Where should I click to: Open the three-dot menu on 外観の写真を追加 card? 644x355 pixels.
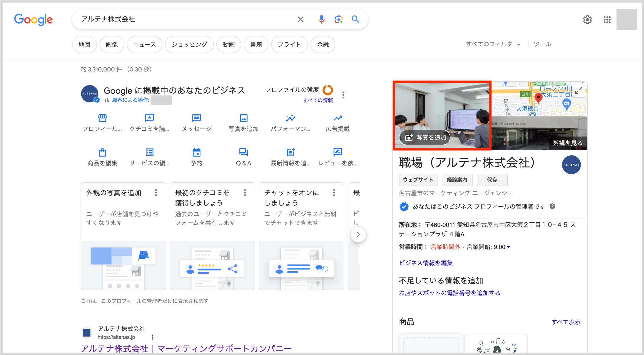[x=156, y=193]
